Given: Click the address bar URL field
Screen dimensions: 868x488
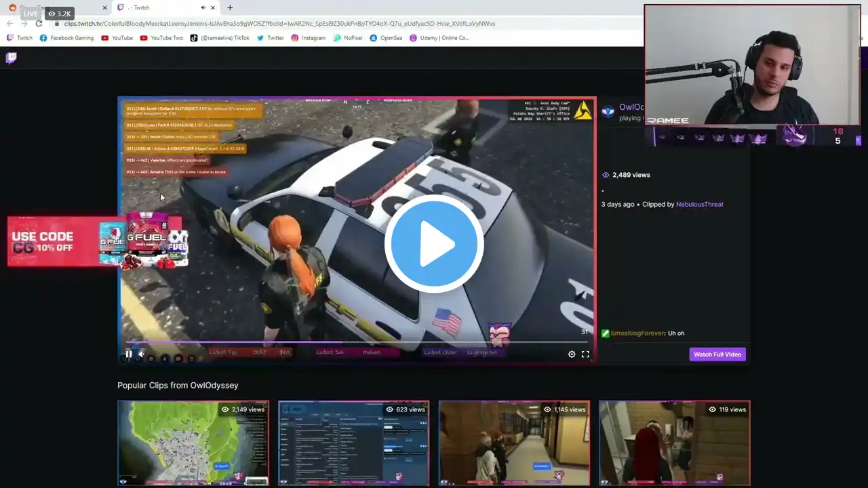Looking at the screenshot, I should point(279,24).
